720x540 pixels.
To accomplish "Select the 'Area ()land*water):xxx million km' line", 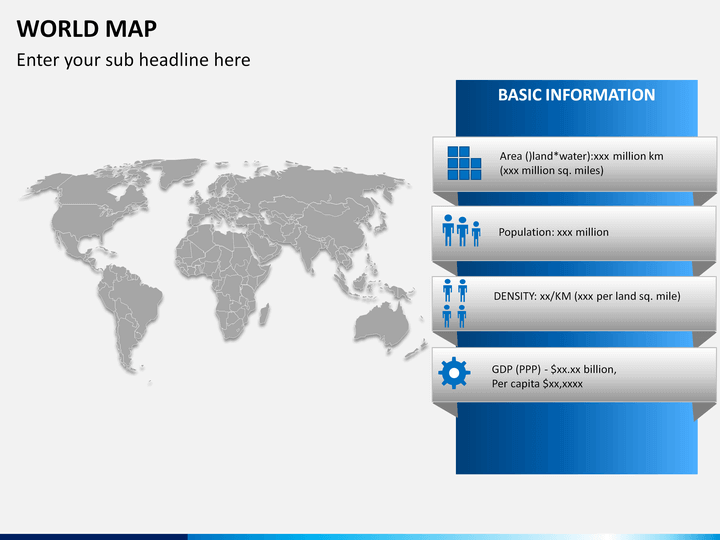I will tap(581, 156).
